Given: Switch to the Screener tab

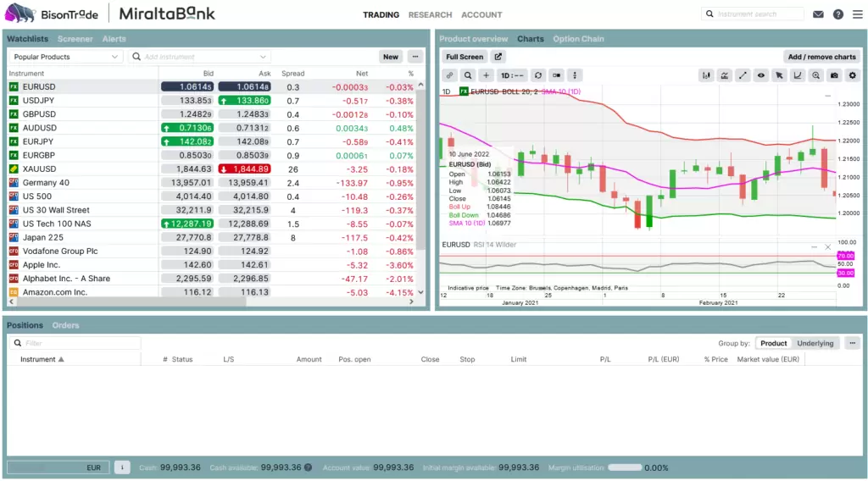Looking at the screenshot, I should (75, 39).
